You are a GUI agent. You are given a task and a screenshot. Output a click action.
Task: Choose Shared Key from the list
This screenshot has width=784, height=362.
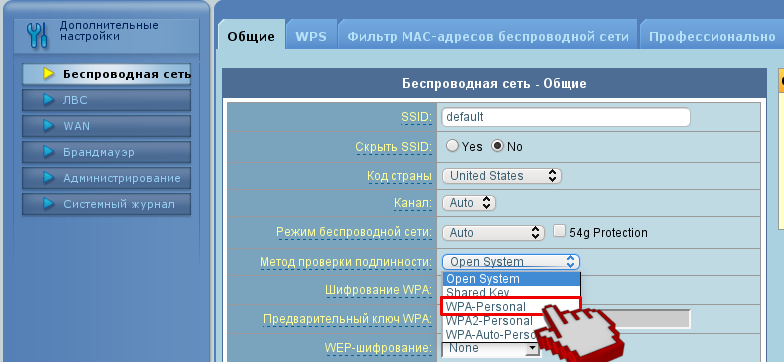click(x=512, y=292)
